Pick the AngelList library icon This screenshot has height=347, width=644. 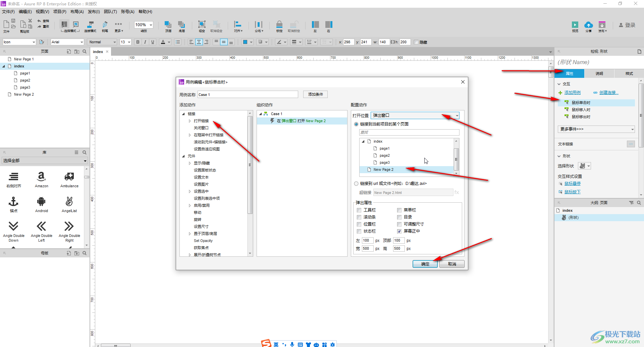coord(69,201)
